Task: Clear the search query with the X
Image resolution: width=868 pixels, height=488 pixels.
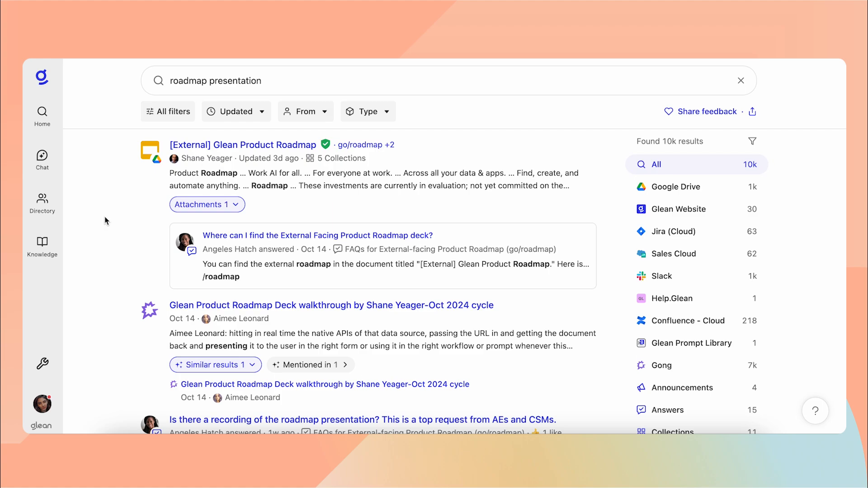Action: click(741, 80)
